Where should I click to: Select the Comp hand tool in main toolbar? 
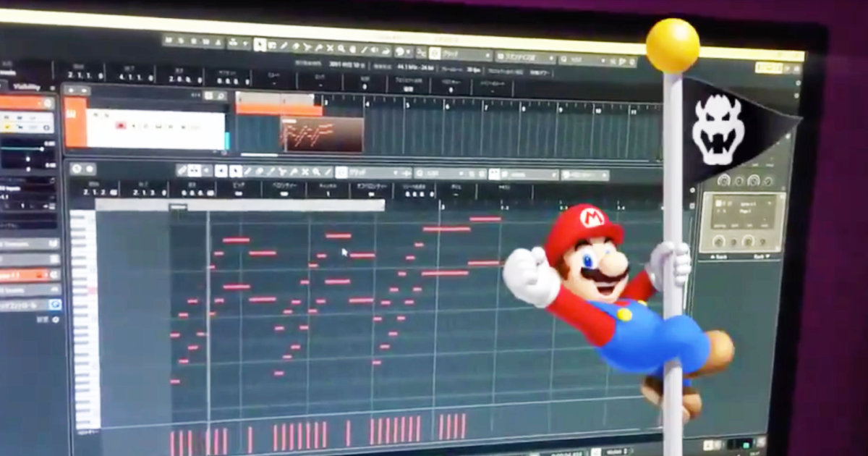(x=353, y=50)
